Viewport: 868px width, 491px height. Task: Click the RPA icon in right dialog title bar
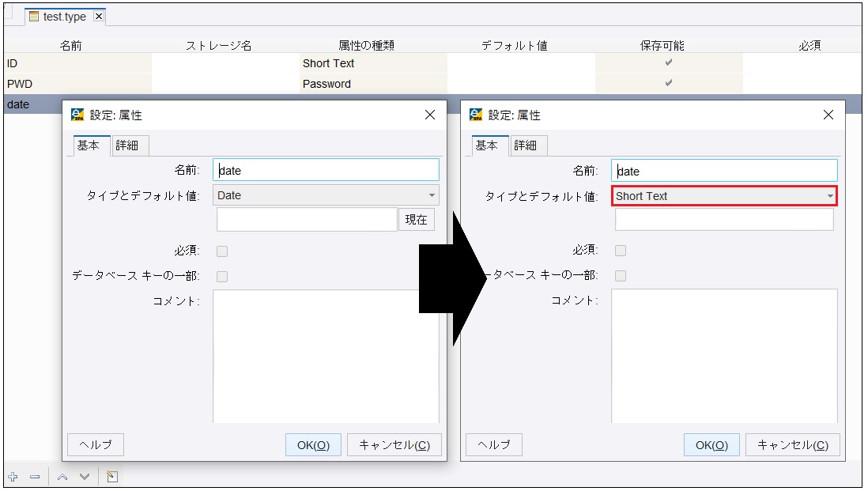coord(475,114)
